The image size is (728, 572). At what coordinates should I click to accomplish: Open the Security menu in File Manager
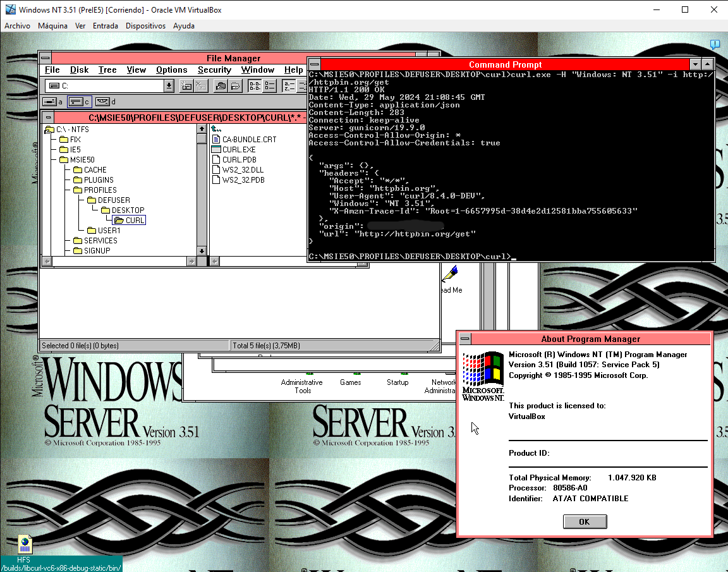pos(214,70)
